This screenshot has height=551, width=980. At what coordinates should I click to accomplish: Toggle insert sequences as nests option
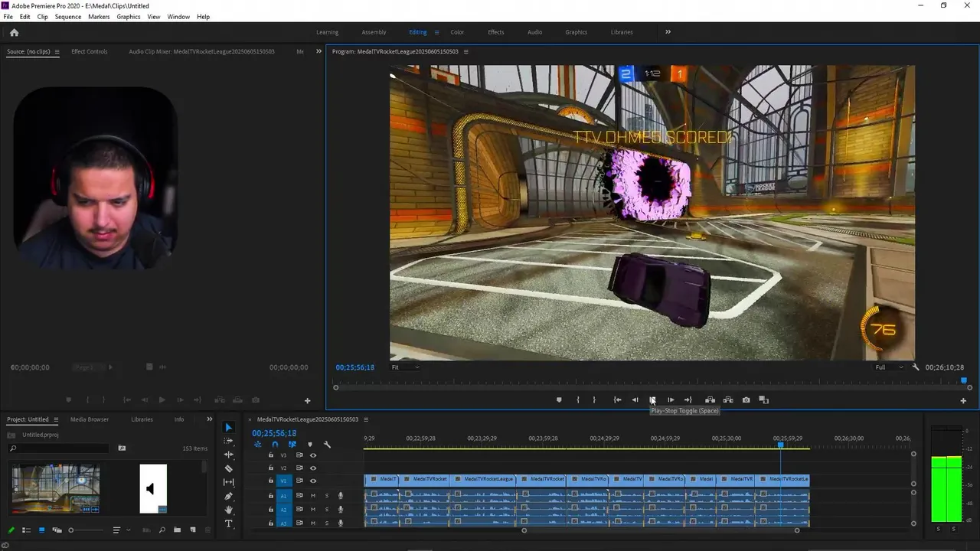tap(257, 445)
